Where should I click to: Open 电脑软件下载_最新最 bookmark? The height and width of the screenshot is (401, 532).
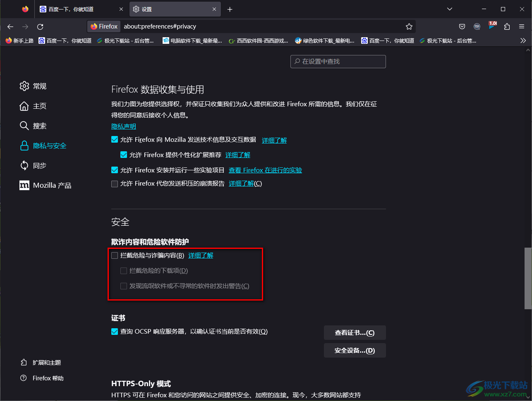tap(192, 41)
